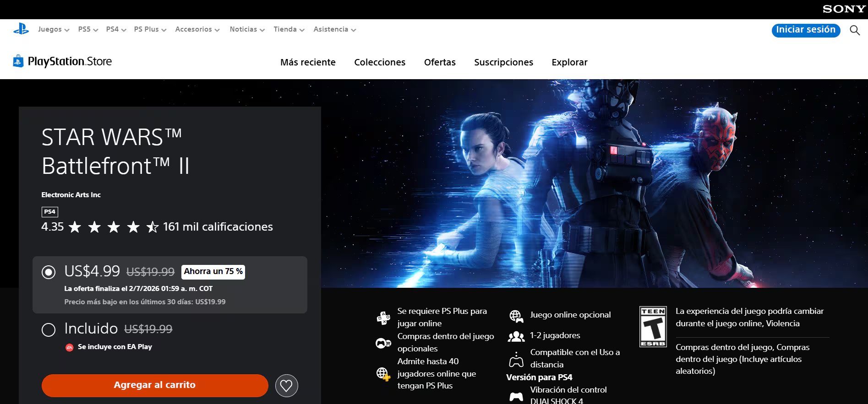The height and width of the screenshot is (404, 868).
Task: Click the offer end date text
Action: point(138,289)
